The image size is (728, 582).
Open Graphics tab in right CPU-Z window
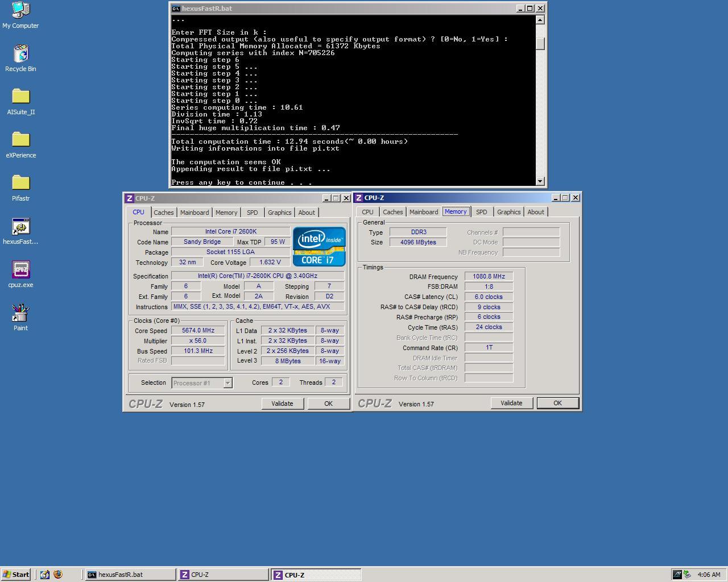(x=508, y=212)
